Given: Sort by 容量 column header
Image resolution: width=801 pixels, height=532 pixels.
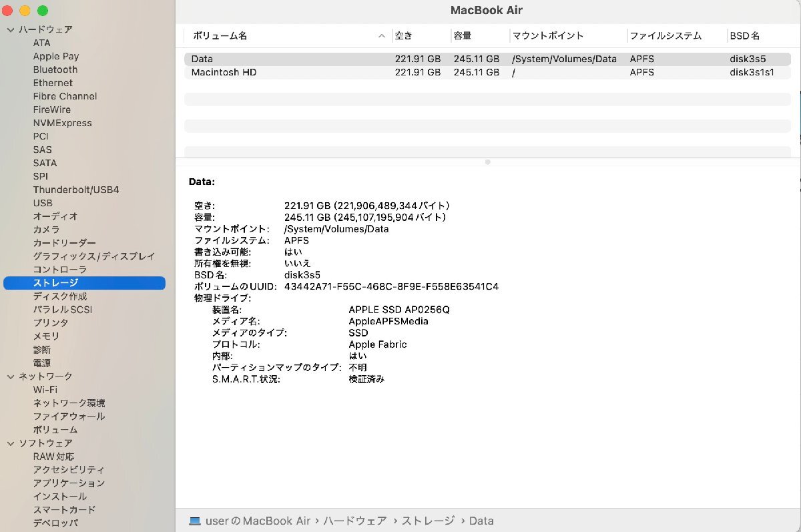Looking at the screenshot, I should [x=463, y=36].
